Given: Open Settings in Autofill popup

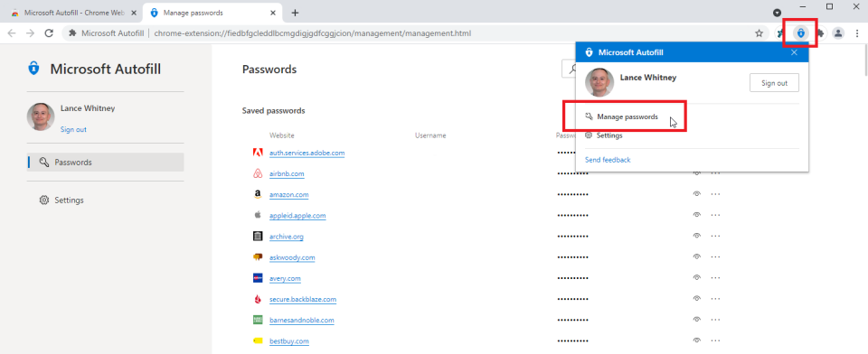Looking at the screenshot, I should click(x=604, y=135).
